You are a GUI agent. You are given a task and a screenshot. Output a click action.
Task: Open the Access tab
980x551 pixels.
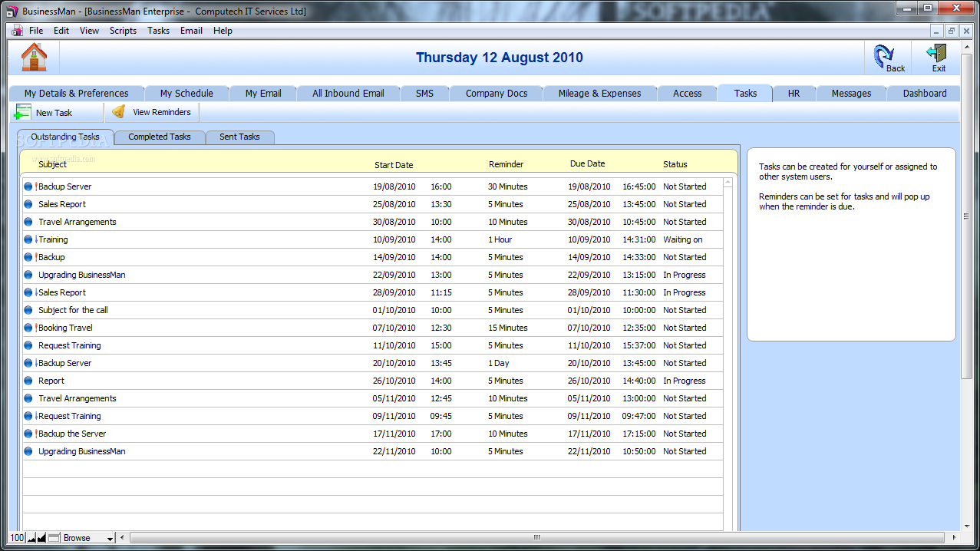pyautogui.click(x=688, y=93)
